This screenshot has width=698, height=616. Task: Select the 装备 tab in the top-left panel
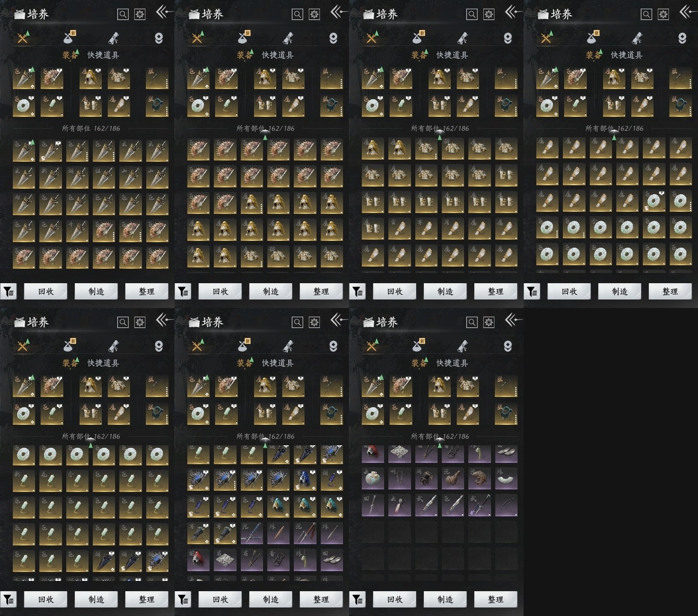pyautogui.click(x=71, y=55)
